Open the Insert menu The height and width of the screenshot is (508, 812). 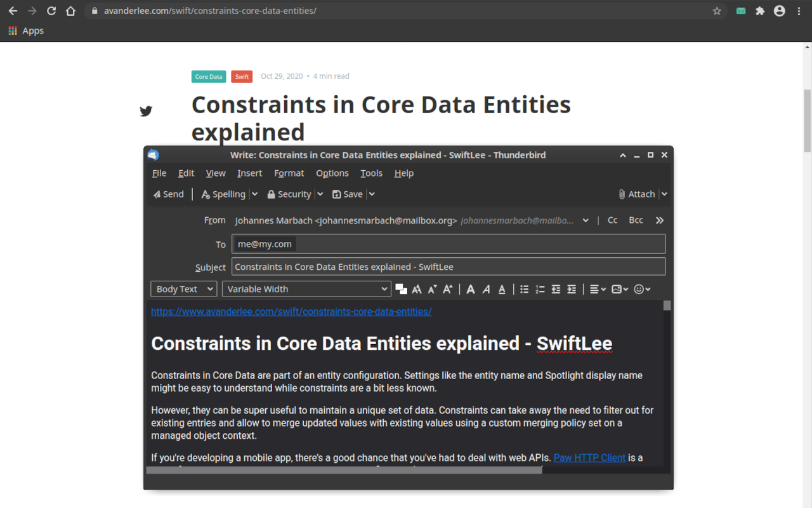pyautogui.click(x=249, y=173)
